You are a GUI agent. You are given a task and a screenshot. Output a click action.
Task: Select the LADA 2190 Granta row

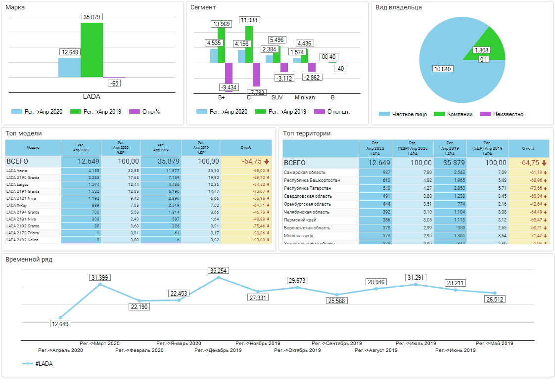click(139, 177)
